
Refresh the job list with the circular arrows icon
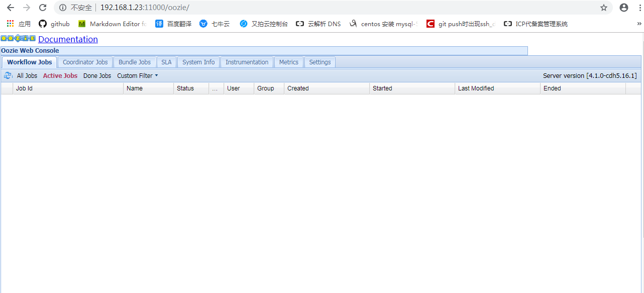[8, 75]
